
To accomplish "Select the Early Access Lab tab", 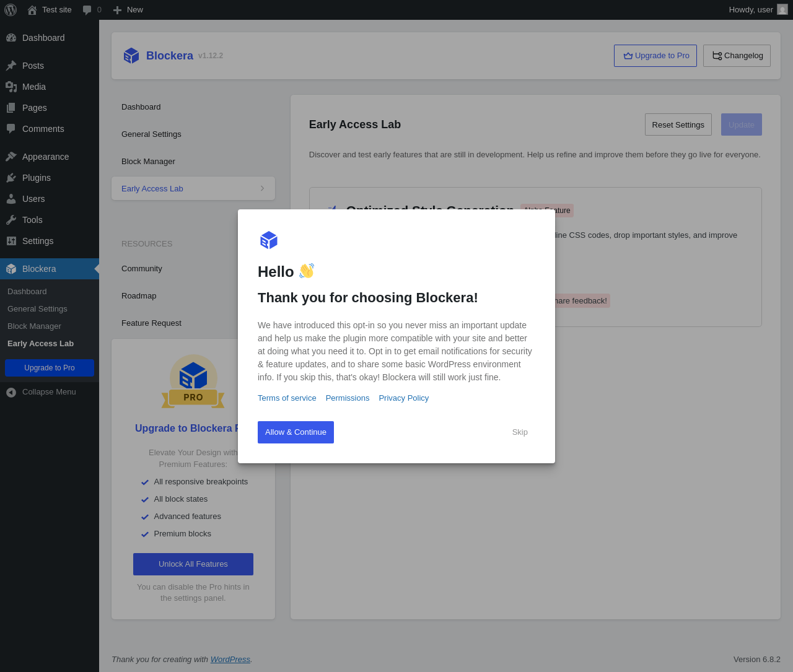I will click(x=193, y=188).
